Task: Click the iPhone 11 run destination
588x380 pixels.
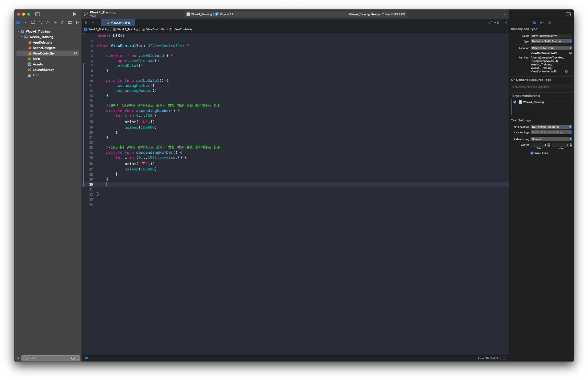Action: [x=226, y=14]
